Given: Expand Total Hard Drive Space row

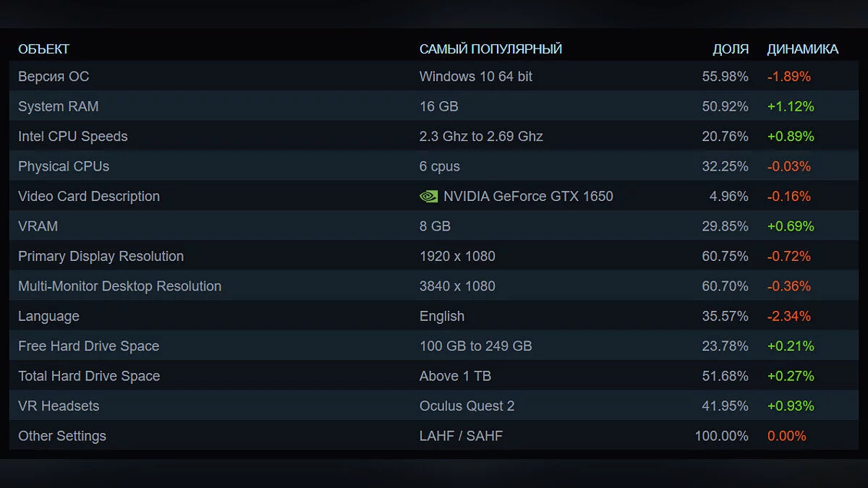Looking at the screenshot, I should coord(89,376).
